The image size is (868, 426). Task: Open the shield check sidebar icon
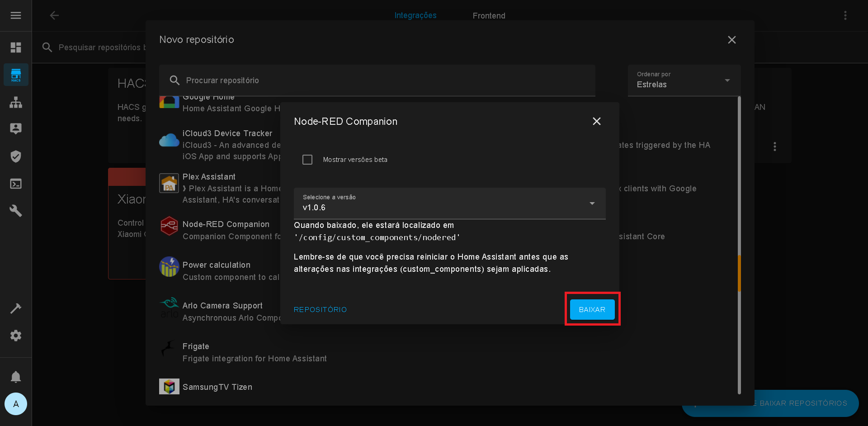[x=16, y=156]
